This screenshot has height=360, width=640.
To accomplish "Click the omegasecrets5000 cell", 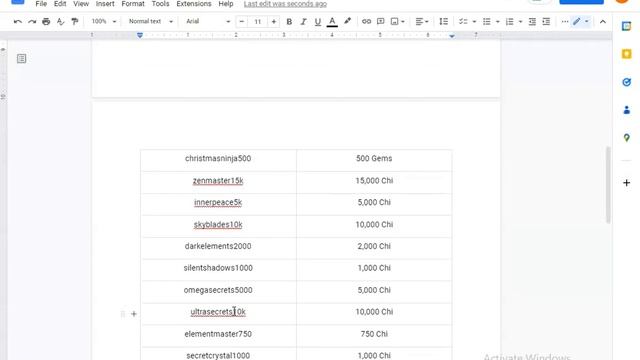I will [x=218, y=291].
